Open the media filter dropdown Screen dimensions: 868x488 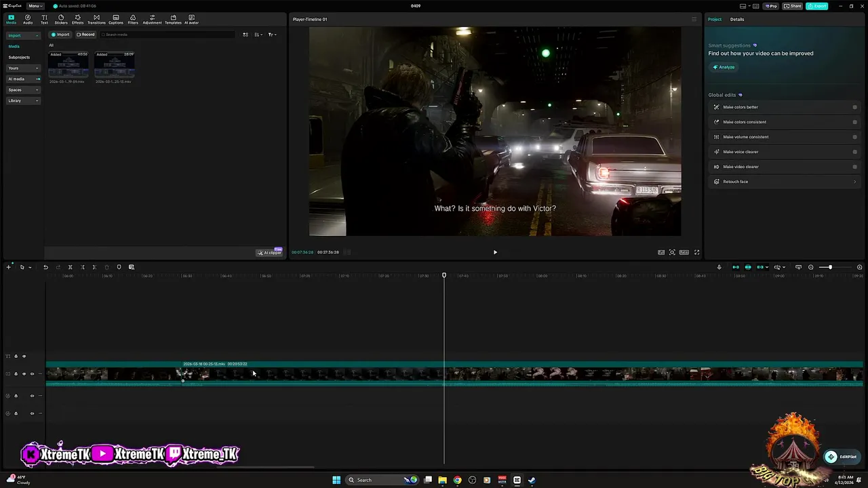(271, 35)
